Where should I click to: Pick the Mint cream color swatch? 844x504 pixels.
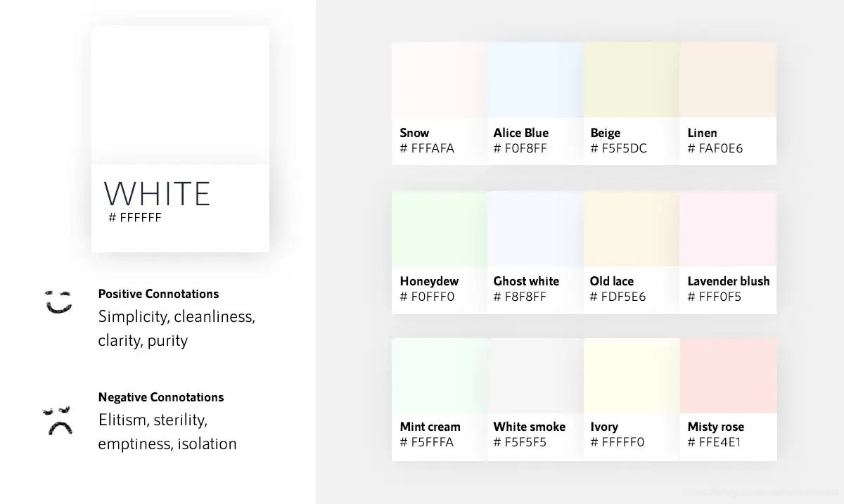pyautogui.click(x=439, y=376)
